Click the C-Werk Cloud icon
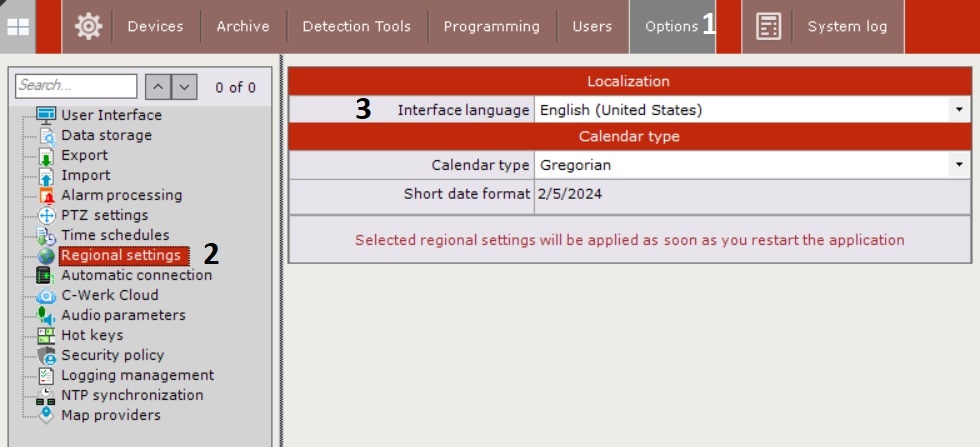 pos(46,295)
